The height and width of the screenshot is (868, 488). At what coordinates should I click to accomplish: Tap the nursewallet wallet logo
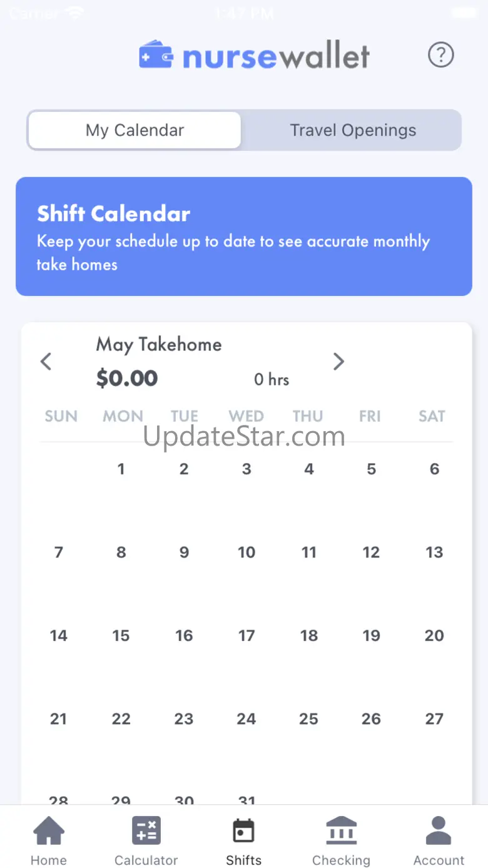156,55
